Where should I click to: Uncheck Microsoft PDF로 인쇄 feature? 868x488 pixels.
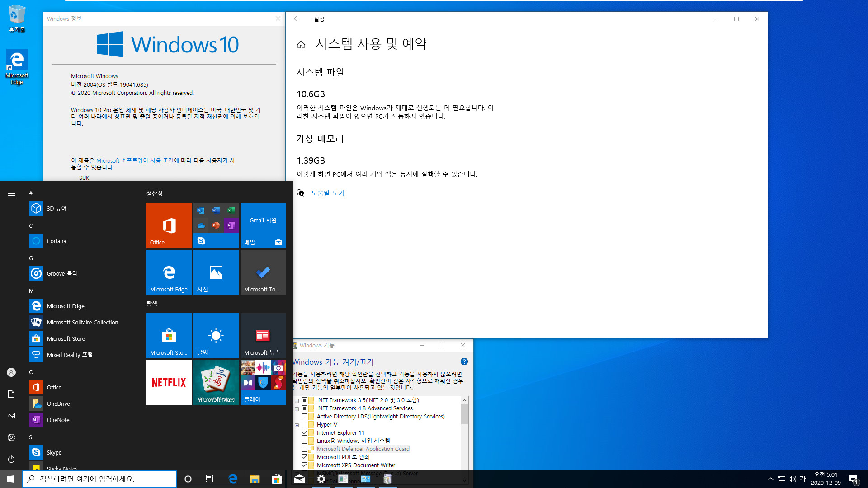(x=305, y=457)
